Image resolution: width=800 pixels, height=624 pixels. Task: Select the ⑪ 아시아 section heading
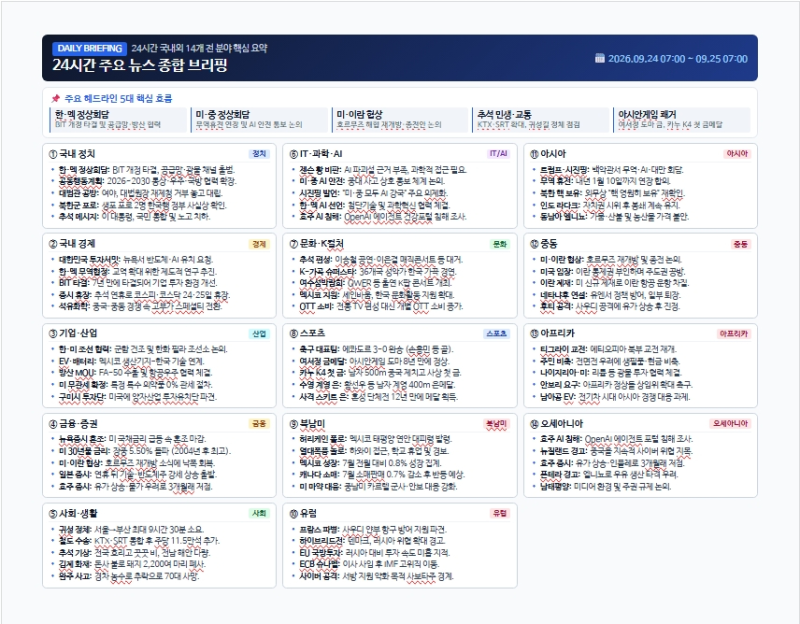coord(548,154)
